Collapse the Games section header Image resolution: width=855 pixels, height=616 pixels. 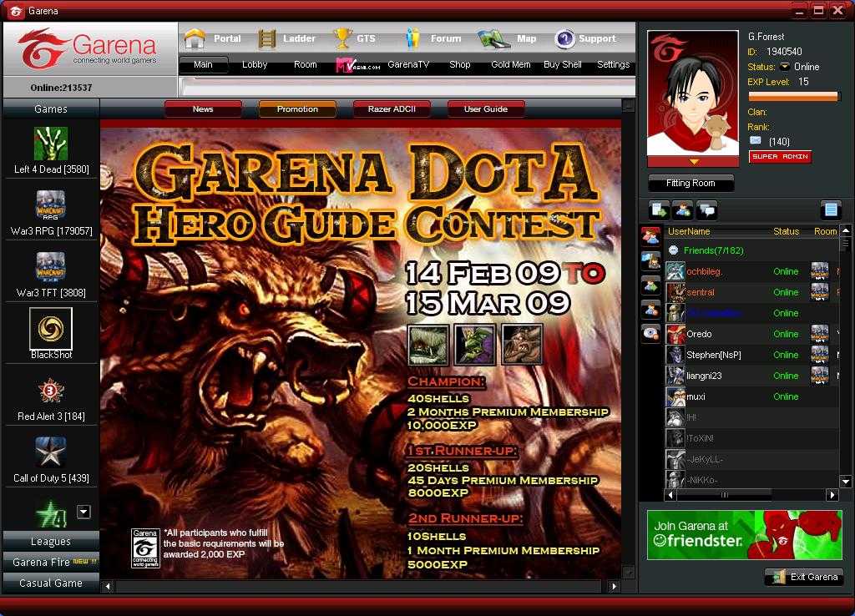pyautogui.click(x=51, y=109)
